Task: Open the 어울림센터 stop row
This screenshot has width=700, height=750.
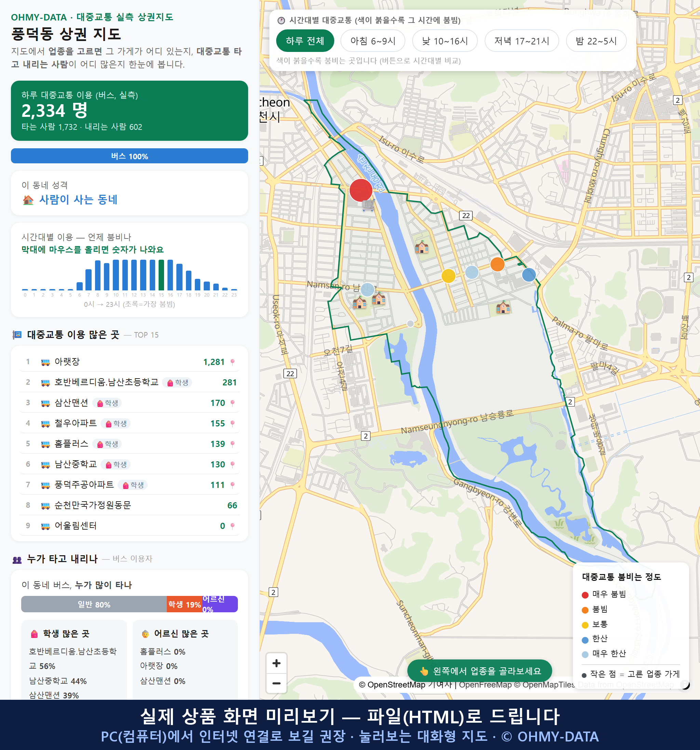Action: (130, 526)
